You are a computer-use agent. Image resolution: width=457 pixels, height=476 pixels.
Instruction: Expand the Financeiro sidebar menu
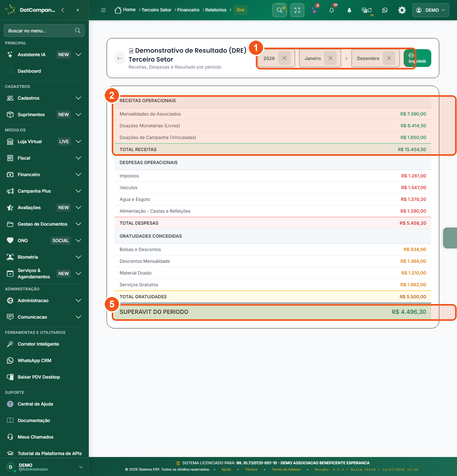coord(78,175)
